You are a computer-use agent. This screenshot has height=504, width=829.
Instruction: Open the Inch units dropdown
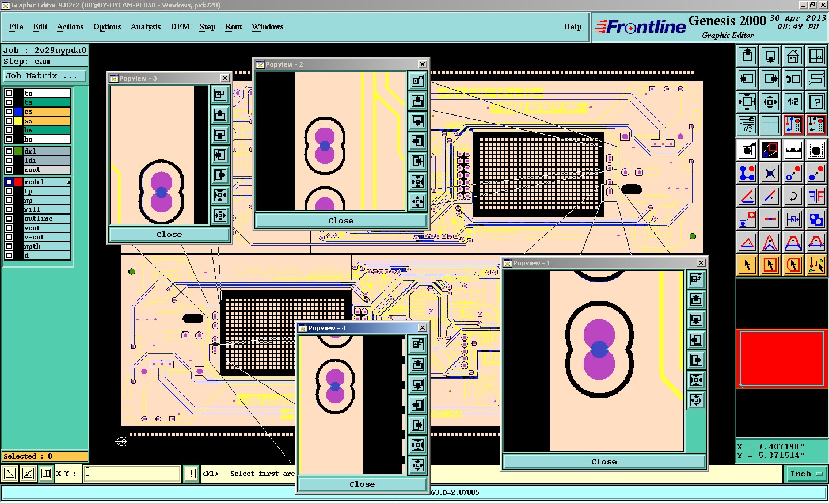point(807,474)
